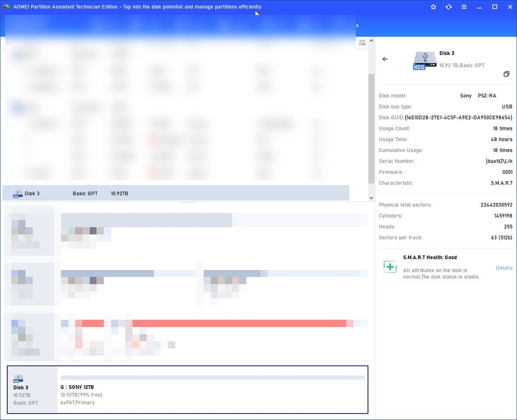The width and height of the screenshot is (517, 420).
Task: Toggle the disk list view layout icon
Action: pyautogui.click(x=362, y=42)
